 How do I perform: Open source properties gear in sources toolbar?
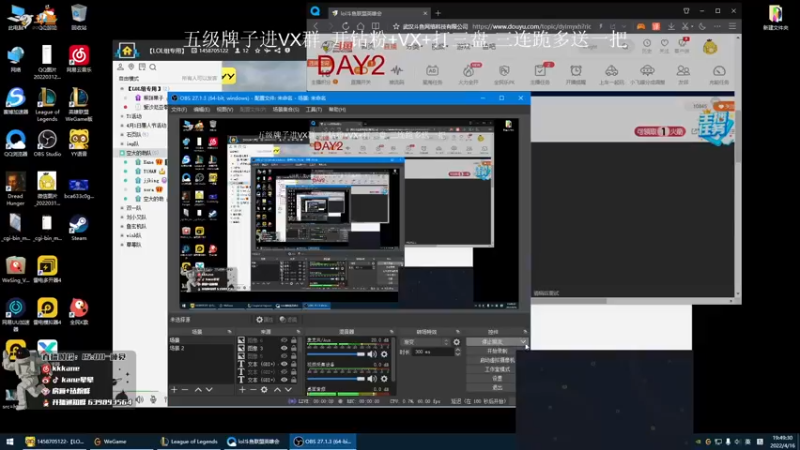tap(264, 390)
